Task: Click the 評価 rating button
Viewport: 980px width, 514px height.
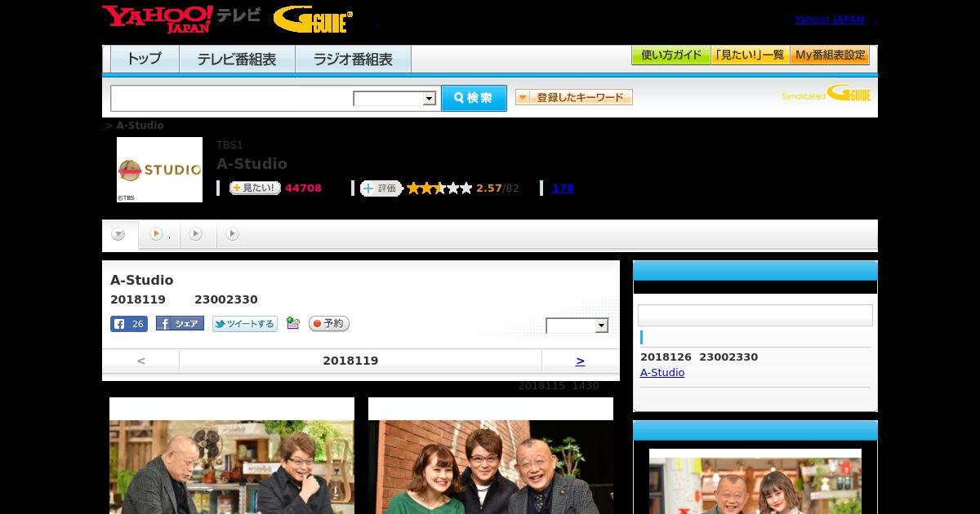Action: pos(381,188)
